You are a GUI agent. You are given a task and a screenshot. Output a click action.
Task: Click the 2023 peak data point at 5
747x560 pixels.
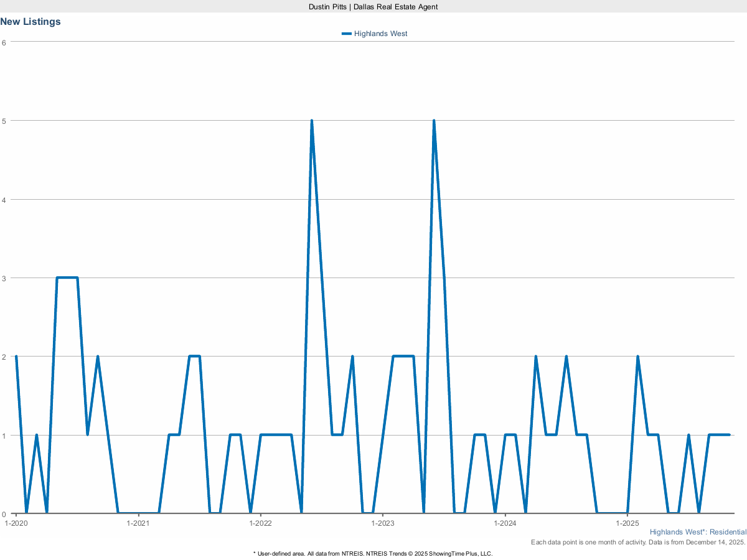(x=433, y=121)
